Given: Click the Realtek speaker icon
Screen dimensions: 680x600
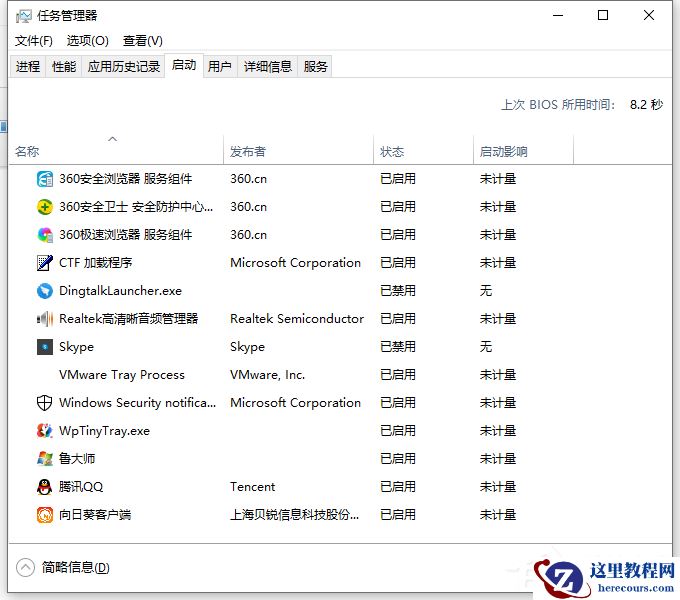Looking at the screenshot, I should [45, 319].
